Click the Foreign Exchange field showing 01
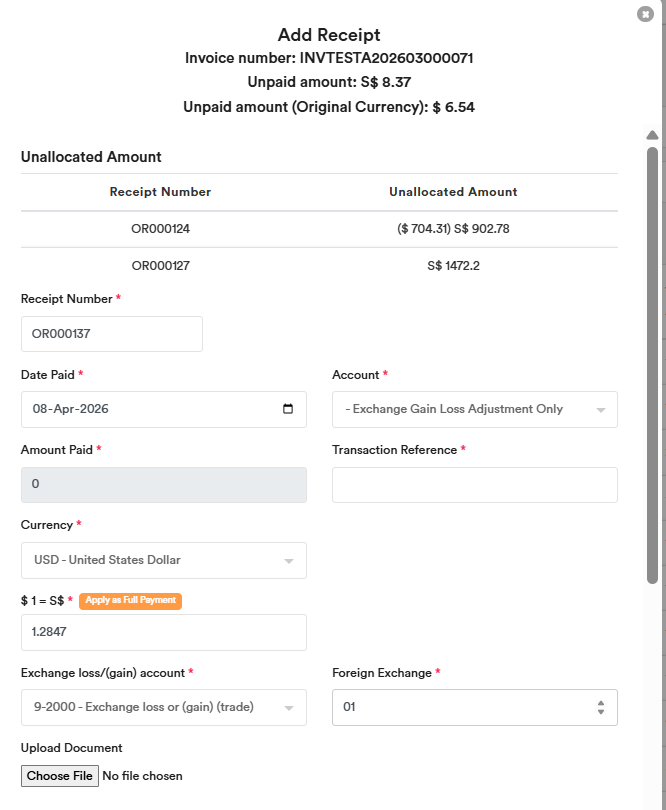Image resolution: width=666 pixels, height=810 pixels. tap(460, 707)
